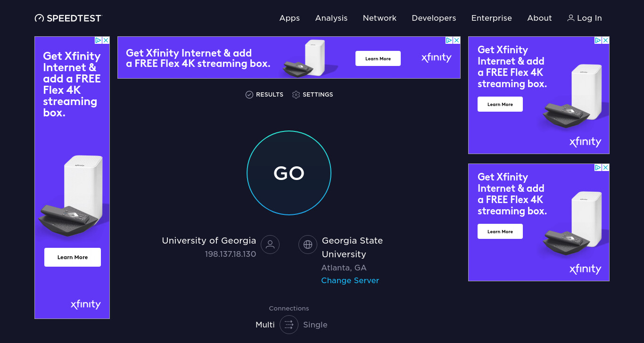The width and height of the screenshot is (644, 343).
Task: Open the Developers menu
Action: coord(434,18)
